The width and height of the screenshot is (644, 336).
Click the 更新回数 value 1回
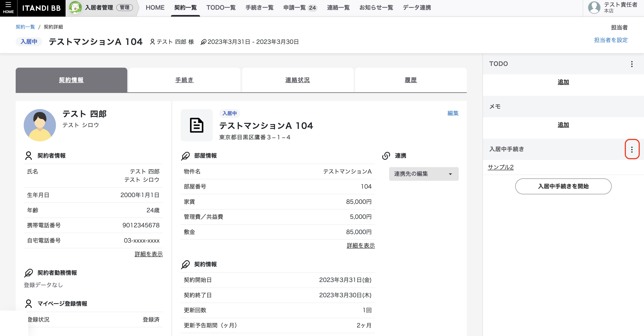click(367, 310)
